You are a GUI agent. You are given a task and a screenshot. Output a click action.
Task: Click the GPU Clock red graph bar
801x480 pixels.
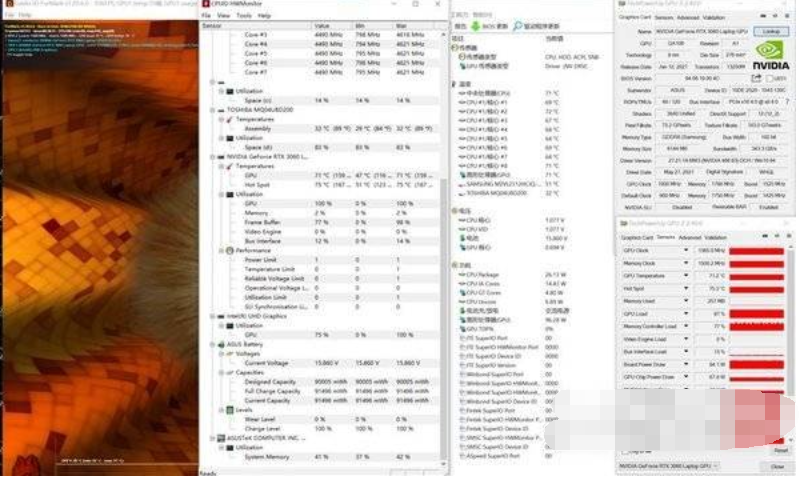coord(756,251)
